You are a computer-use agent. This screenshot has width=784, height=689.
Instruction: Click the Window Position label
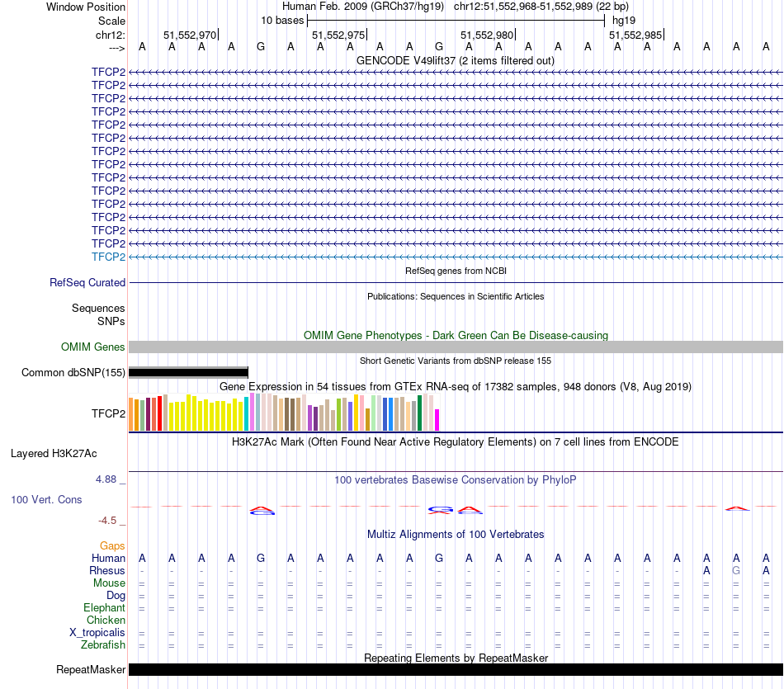86,7
